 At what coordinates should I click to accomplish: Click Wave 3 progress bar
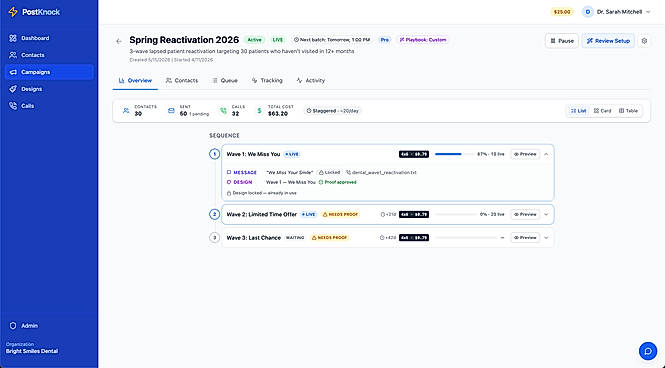click(x=466, y=237)
